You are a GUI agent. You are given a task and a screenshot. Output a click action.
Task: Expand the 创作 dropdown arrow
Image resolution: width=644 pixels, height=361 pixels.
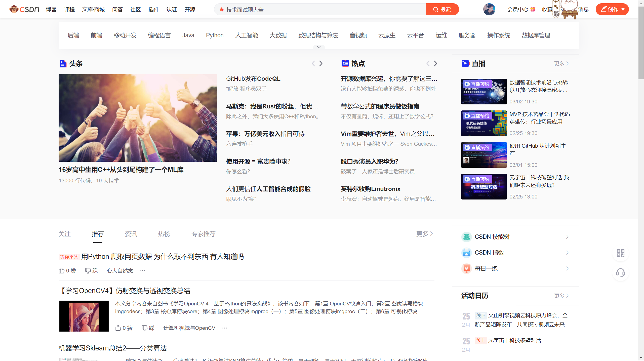[623, 9]
